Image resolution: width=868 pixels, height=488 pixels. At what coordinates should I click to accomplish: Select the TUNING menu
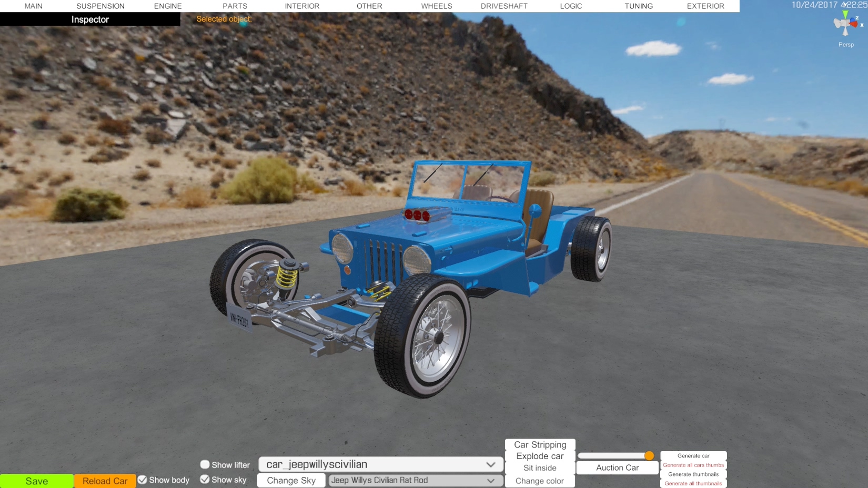[639, 6]
